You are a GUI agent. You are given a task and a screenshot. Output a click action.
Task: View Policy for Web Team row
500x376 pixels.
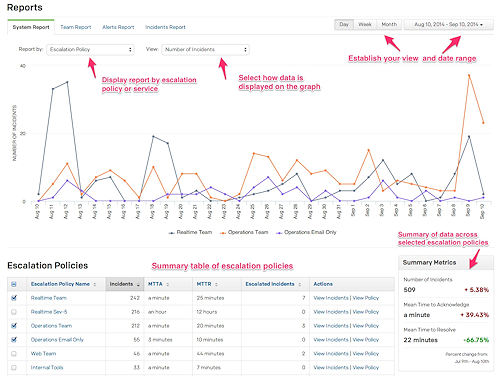click(x=366, y=354)
